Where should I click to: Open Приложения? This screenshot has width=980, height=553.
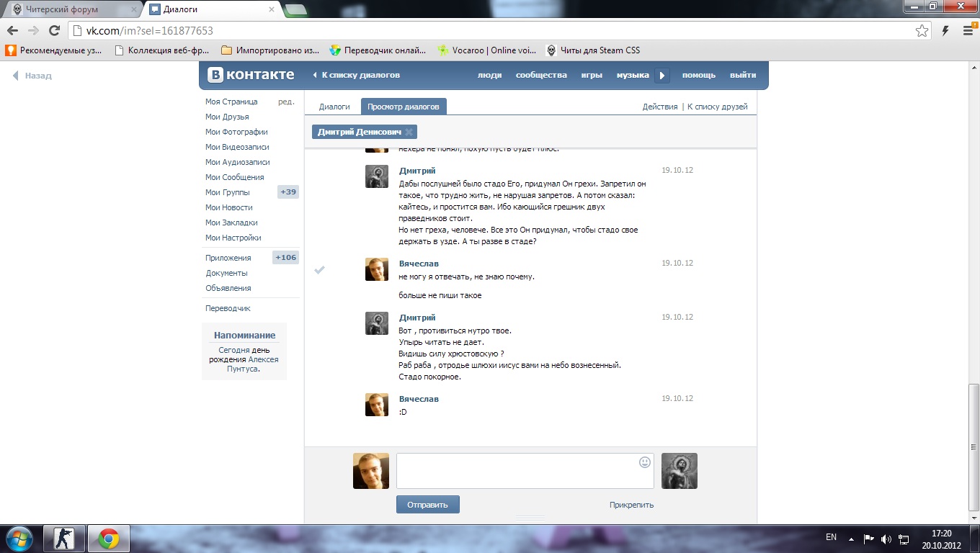tap(228, 258)
